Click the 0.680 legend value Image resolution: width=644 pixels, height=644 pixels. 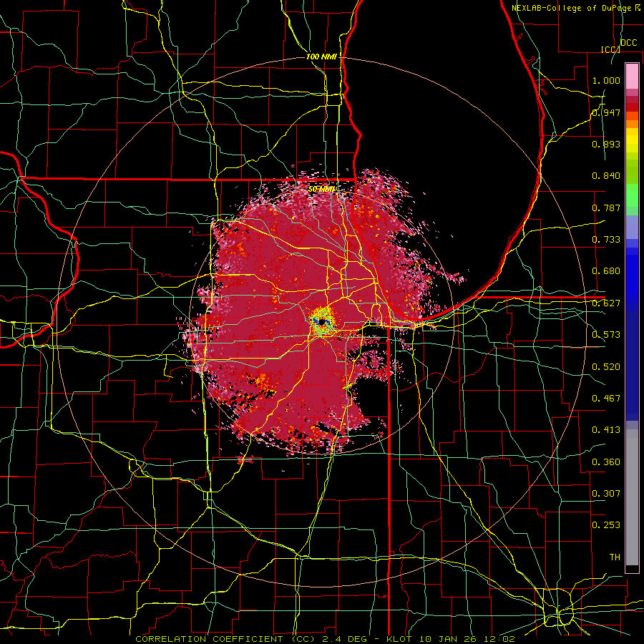click(x=606, y=270)
